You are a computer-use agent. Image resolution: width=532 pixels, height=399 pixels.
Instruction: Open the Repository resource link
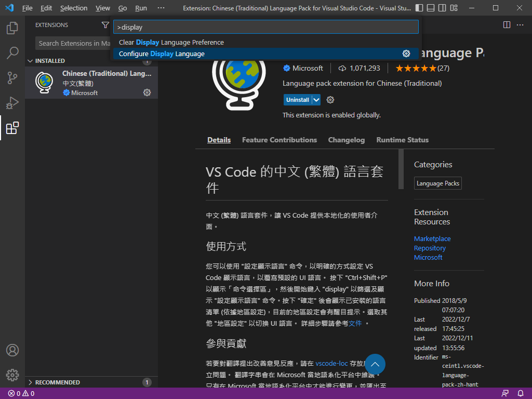coord(430,248)
